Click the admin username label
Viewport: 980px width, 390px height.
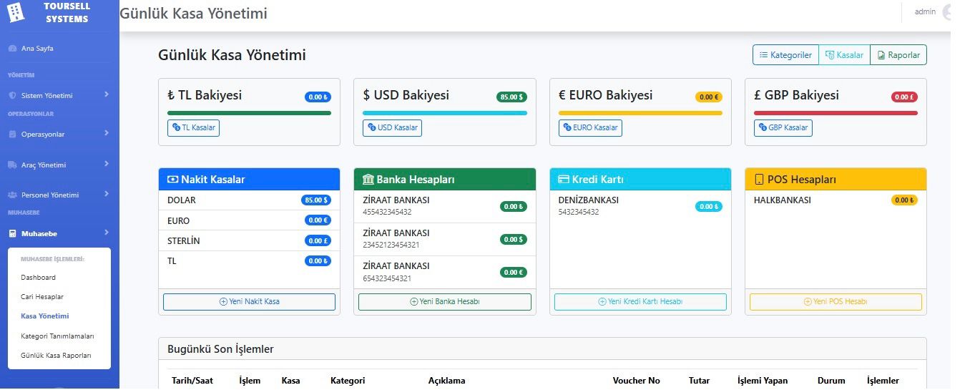click(x=925, y=12)
